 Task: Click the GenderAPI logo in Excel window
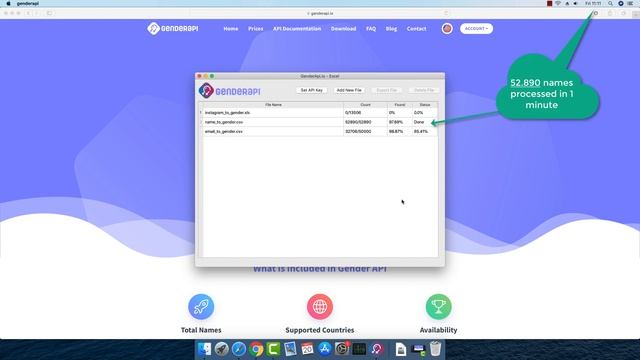229,91
